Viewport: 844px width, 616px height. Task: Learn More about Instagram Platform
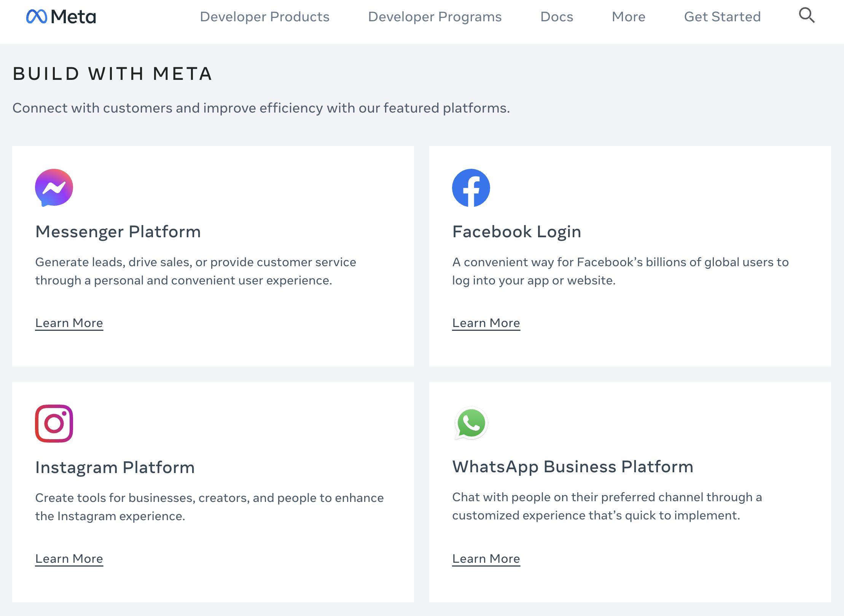69,559
